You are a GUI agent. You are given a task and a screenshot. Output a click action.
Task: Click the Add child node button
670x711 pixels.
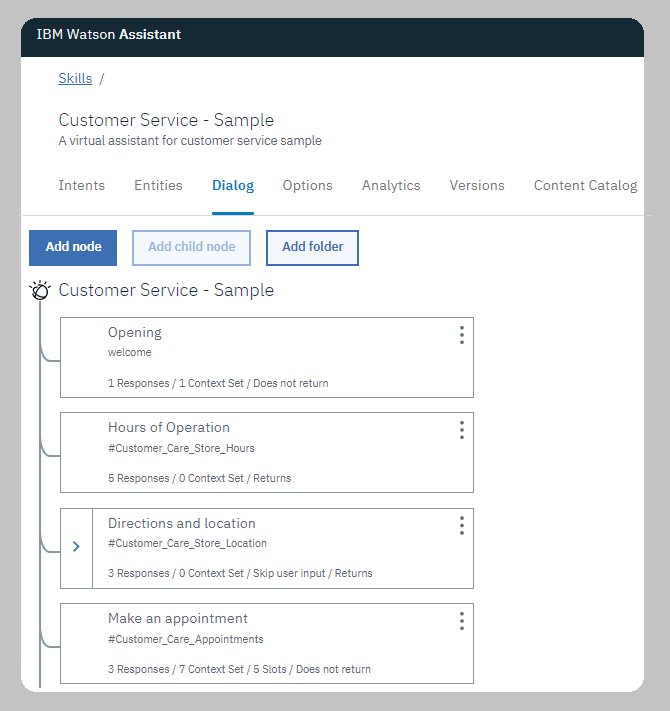click(191, 248)
